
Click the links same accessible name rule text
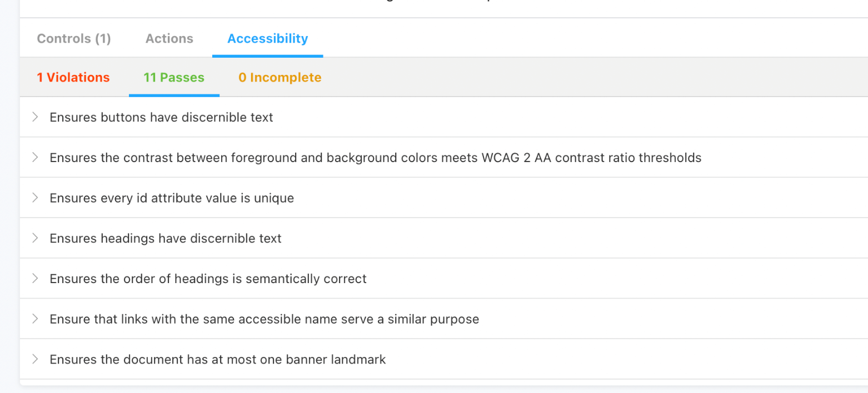[x=264, y=319]
